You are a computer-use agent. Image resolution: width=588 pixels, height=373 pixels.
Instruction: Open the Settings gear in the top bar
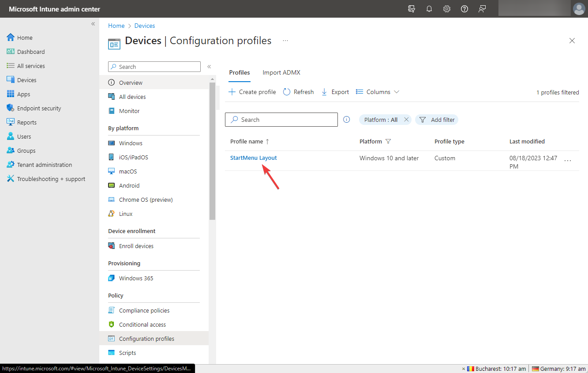coord(446,9)
